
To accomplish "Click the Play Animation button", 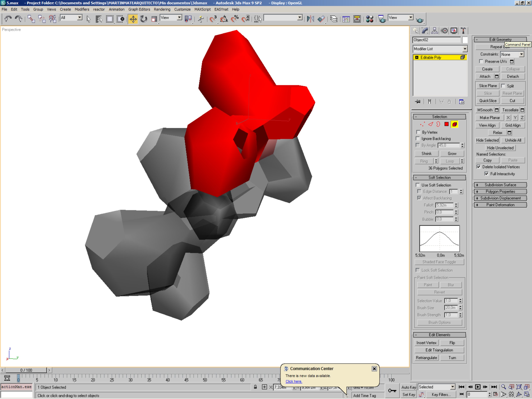I will point(478,387).
